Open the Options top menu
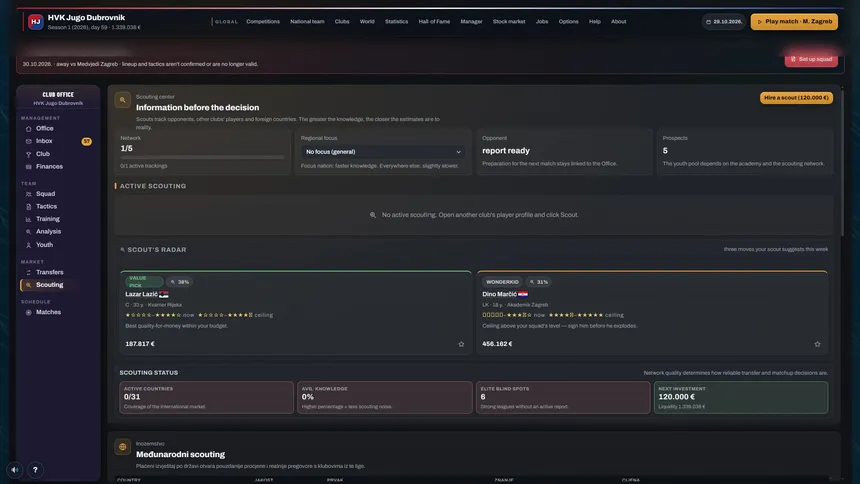Screen dimensions: 860x484 coord(568,21)
